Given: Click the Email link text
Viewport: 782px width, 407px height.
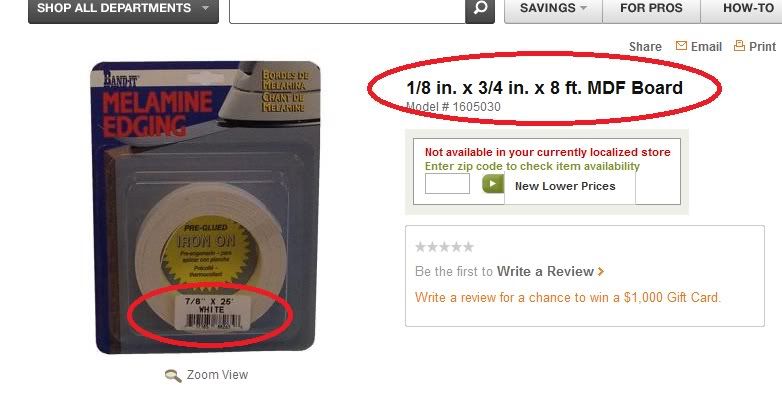Looking at the screenshot, I should click(706, 47).
